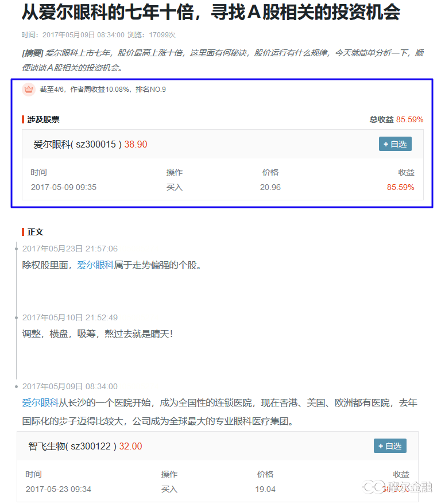
Task: Click timeline timestamp 2017年05月09日 08:34:00
Action: click(x=69, y=386)
